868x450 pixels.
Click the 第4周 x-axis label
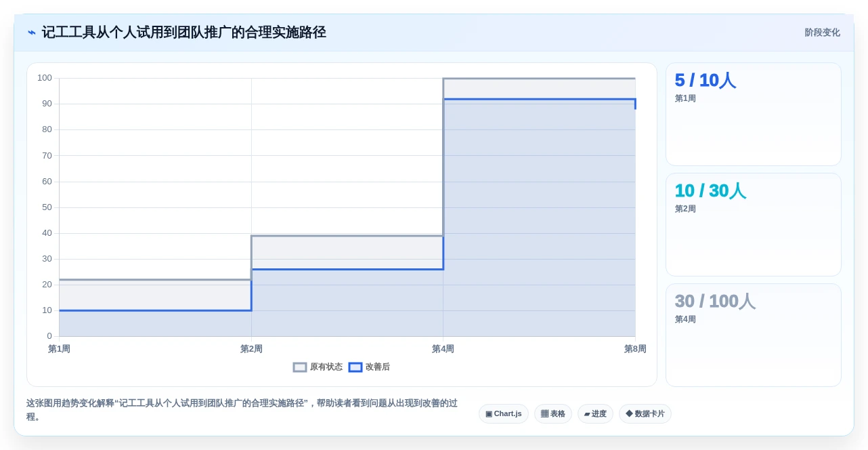pyautogui.click(x=443, y=349)
